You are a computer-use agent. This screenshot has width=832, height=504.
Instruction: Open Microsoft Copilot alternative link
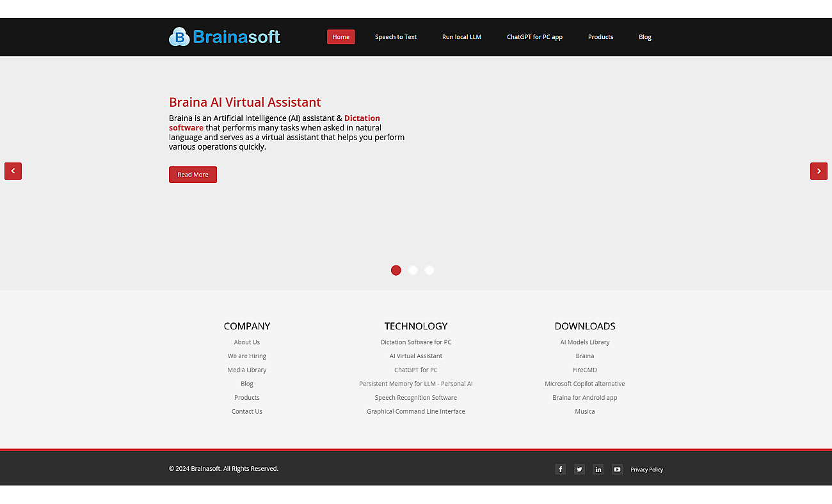(x=585, y=384)
